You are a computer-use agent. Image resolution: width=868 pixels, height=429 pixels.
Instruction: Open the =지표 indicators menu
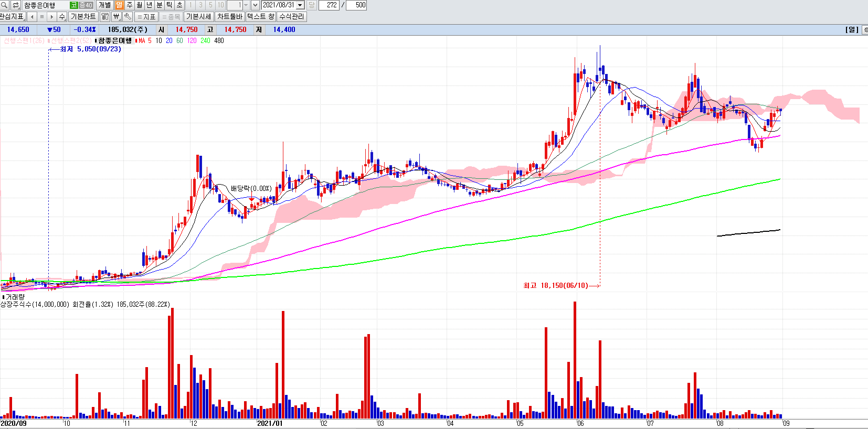[146, 16]
